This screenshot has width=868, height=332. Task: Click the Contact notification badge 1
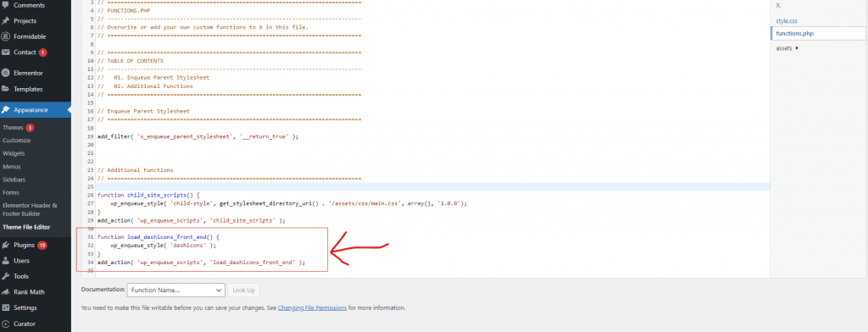point(42,53)
